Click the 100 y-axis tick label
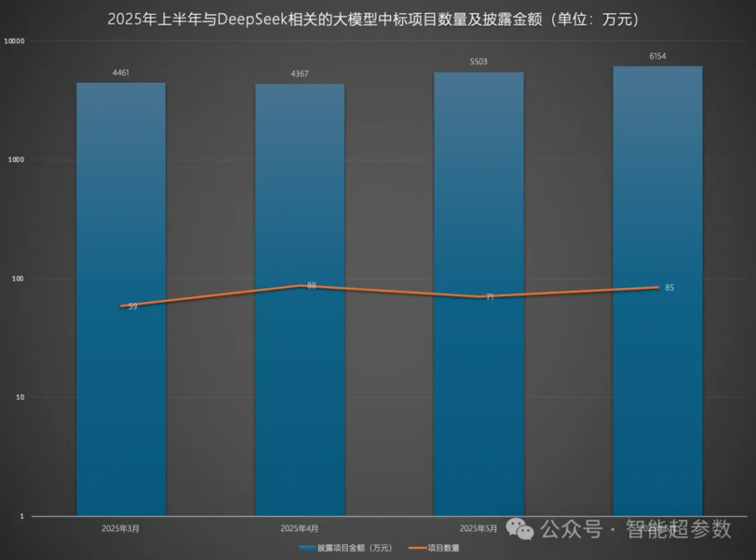Viewport: 756px width, 560px height. pos(18,279)
